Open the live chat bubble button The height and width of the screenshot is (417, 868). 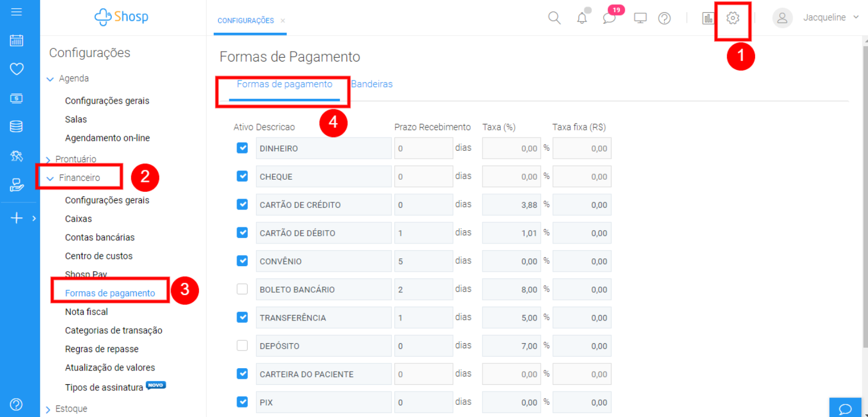845,409
